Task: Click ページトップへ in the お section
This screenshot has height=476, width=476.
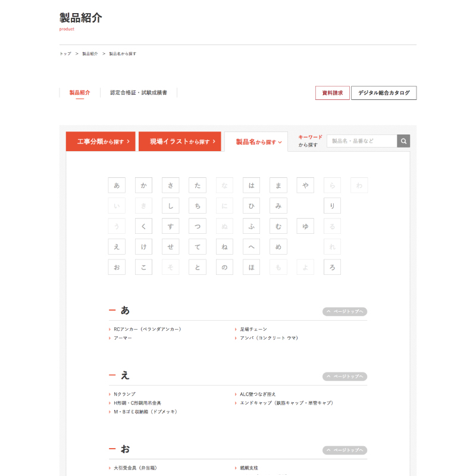Action: click(345, 450)
